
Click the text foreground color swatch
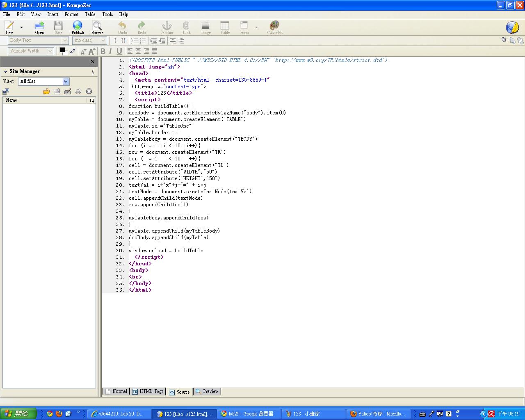(63, 50)
